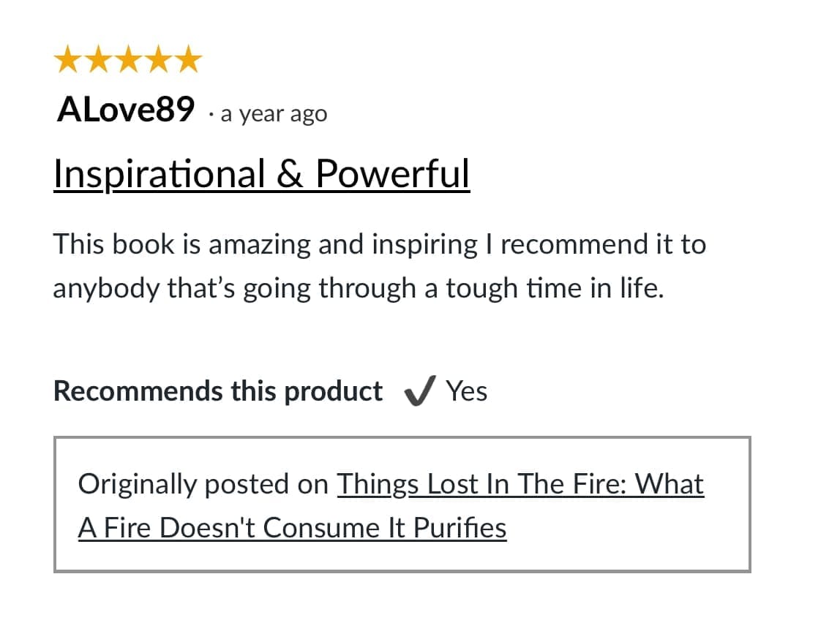Click the first gold rating star
840x623 pixels.
coord(68,59)
